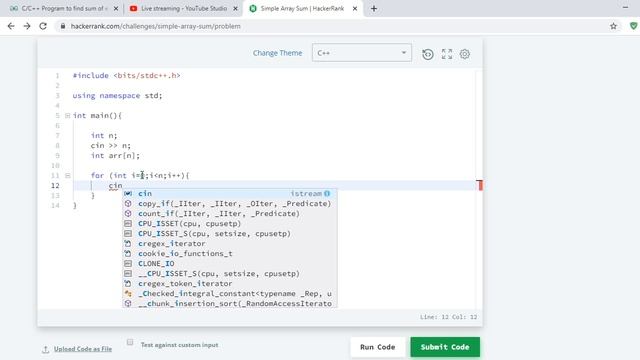
Task: Click line number 12 in gutter
Action: click(55, 185)
